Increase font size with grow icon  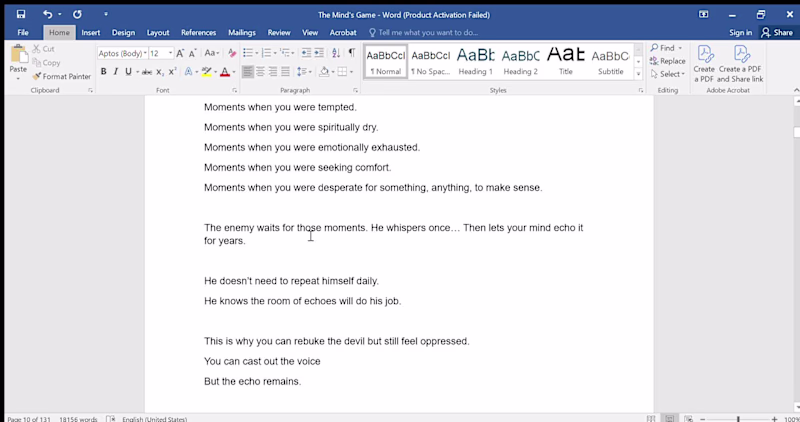(180, 53)
